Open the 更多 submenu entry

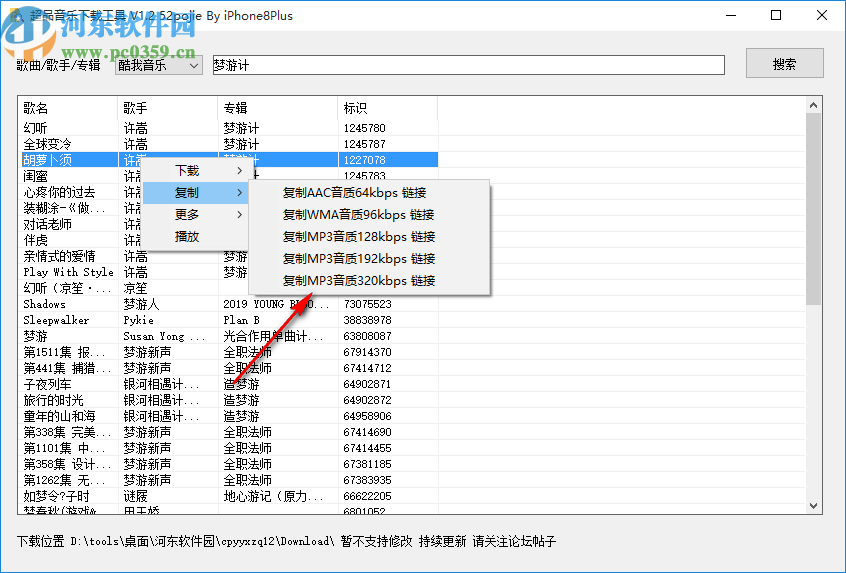[195, 215]
